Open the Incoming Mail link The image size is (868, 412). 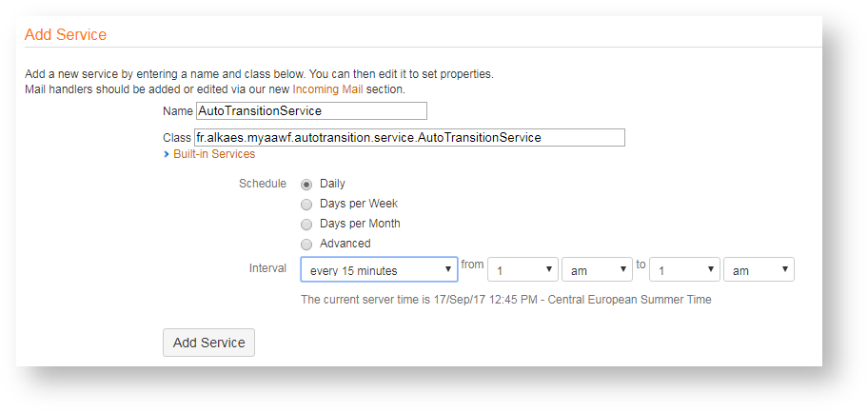pyautogui.click(x=327, y=89)
